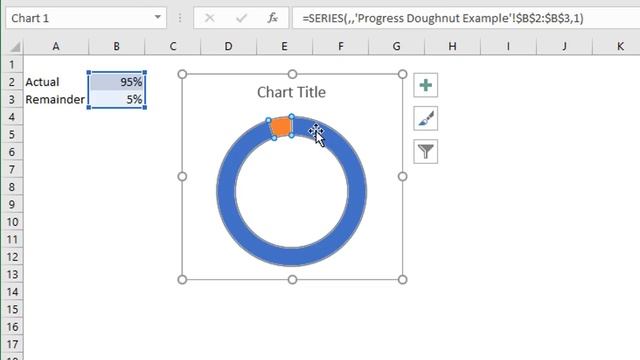640x360 pixels.
Task: Select column C header
Action: tap(173, 47)
